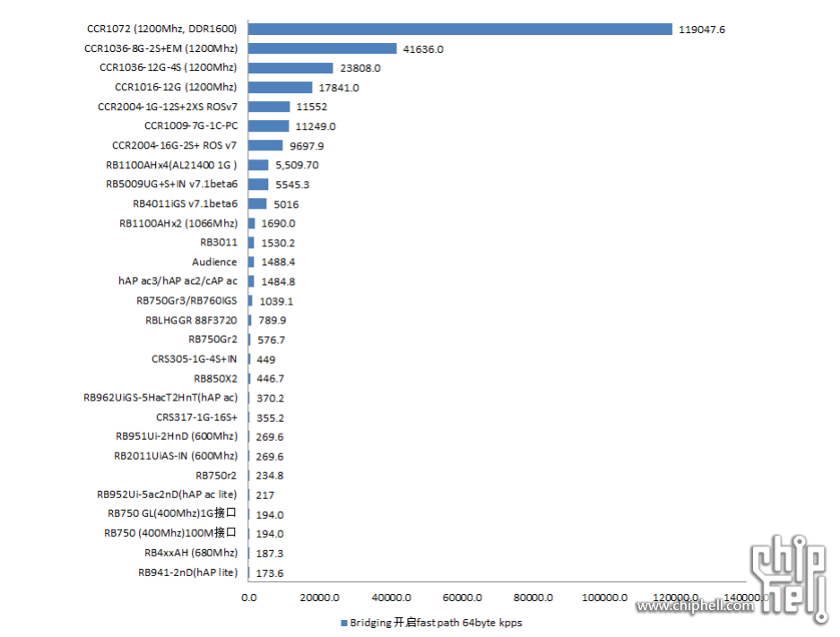Click the CRS305-1G-4S+IN label

click(x=194, y=358)
